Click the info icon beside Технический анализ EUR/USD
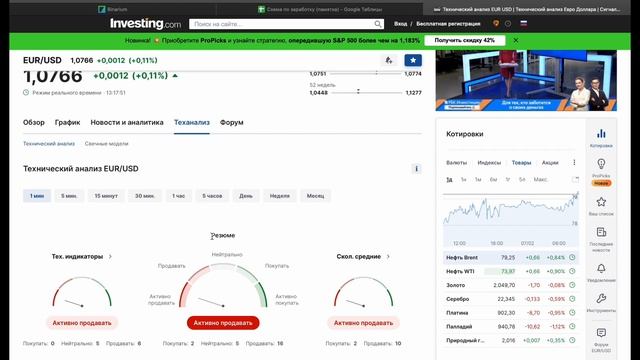This screenshot has height=360, width=640. click(416, 169)
